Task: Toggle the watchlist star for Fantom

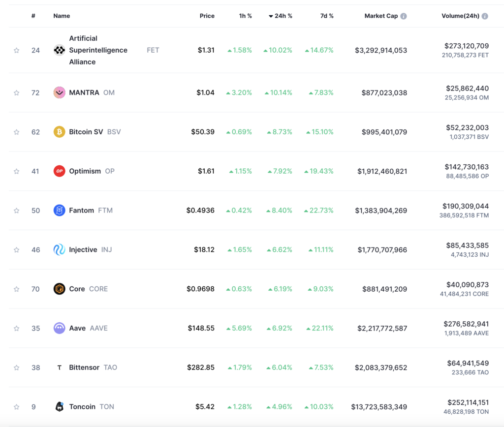Action: tap(16, 210)
